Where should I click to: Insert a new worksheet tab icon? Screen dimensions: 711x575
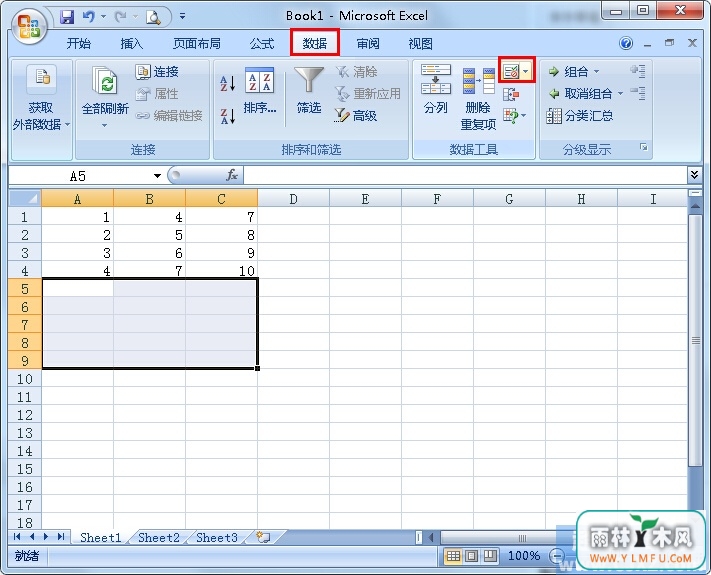click(x=263, y=537)
